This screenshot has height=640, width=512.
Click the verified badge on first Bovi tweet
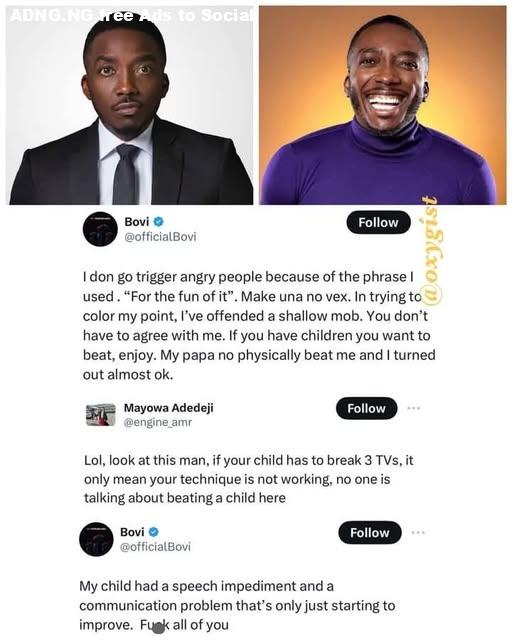coord(158,222)
